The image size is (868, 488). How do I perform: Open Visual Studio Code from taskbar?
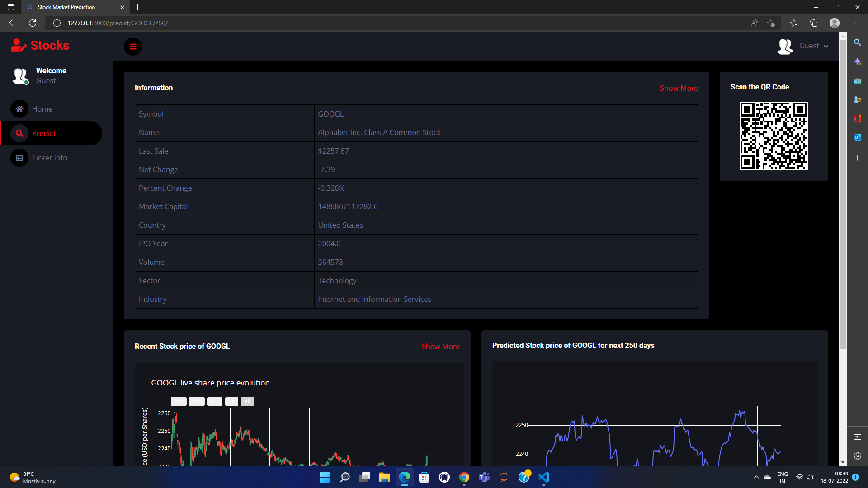coord(544,477)
